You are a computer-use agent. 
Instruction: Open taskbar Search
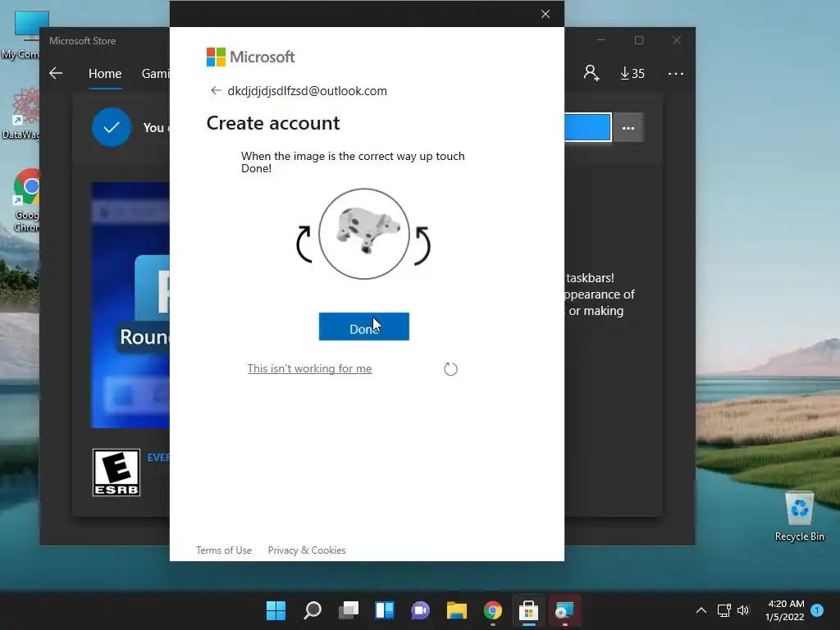(x=313, y=610)
